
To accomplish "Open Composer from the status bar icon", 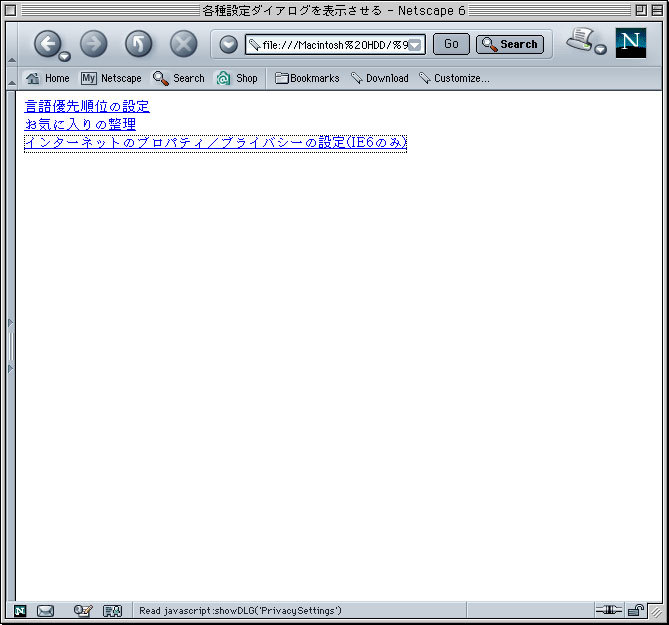I will (x=83, y=611).
